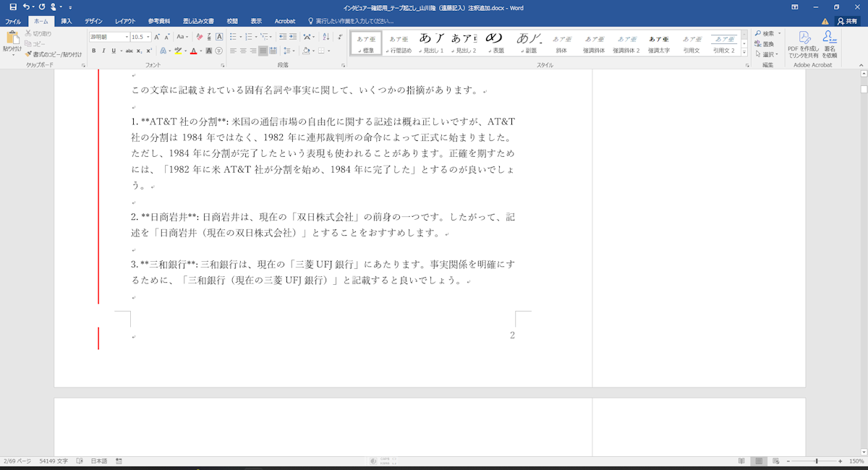Click the replace (置換) icon
Screen dimensions: 868x470
[x=767, y=44]
